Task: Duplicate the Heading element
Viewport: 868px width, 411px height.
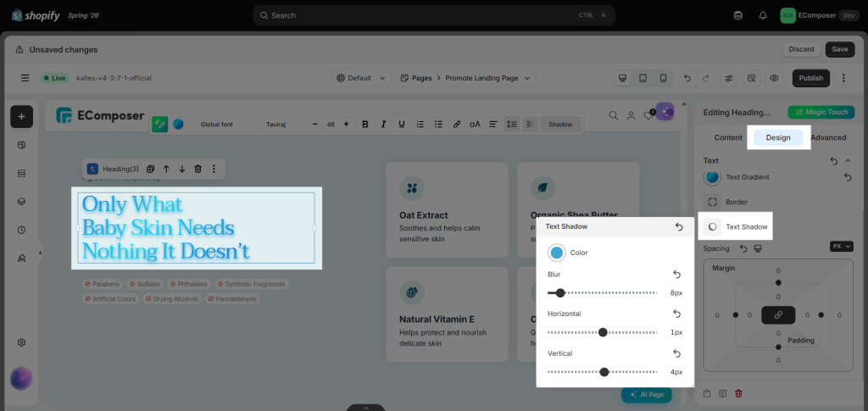Action: pos(150,169)
